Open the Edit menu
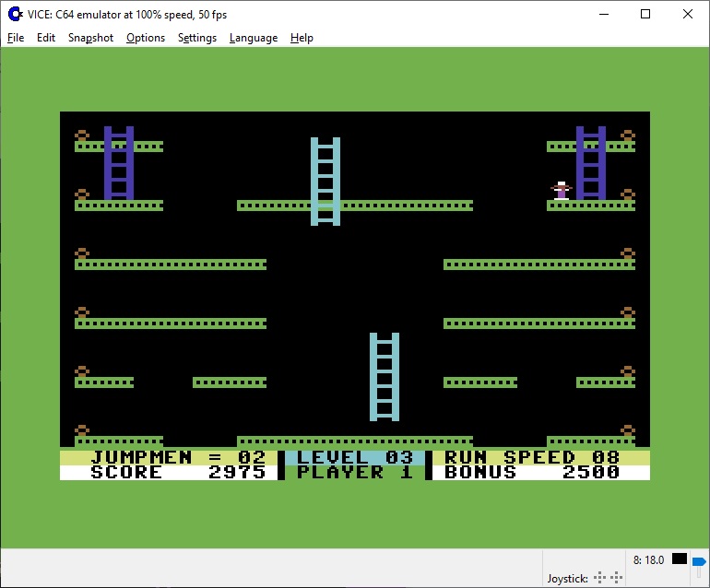The width and height of the screenshot is (710, 588). click(46, 38)
